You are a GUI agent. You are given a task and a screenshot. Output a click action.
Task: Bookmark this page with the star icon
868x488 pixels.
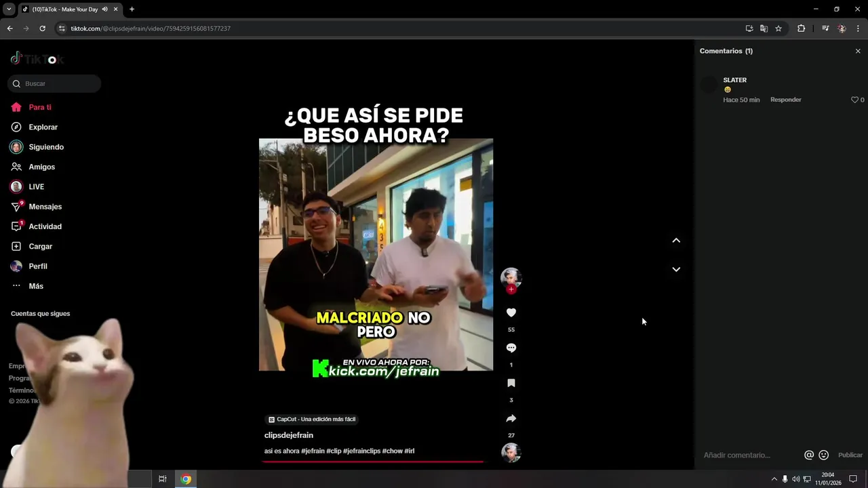[778, 28]
